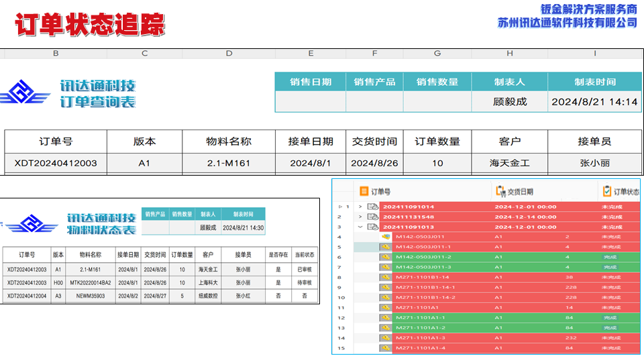Click the NEWM35903 material name cell

[91, 295]
